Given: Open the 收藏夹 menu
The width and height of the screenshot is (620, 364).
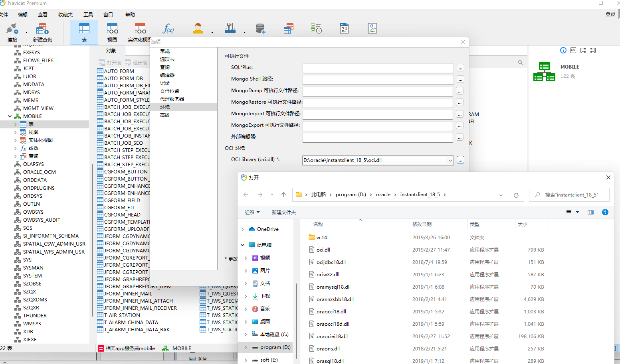Looking at the screenshot, I should (65, 15).
